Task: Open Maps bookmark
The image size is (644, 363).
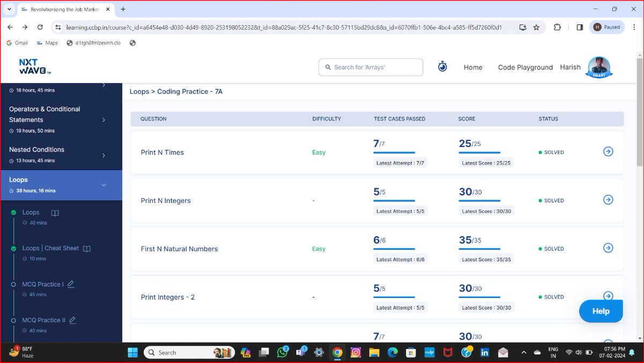Action: click(x=47, y=43)
